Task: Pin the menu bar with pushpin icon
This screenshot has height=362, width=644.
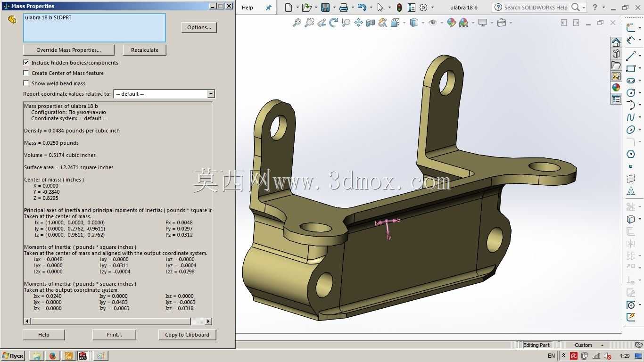Action: click(x=269, y=8)
